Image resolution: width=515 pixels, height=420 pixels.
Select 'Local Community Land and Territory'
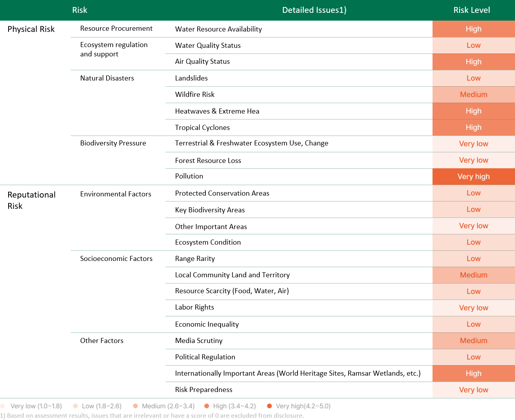click(232, 275)
